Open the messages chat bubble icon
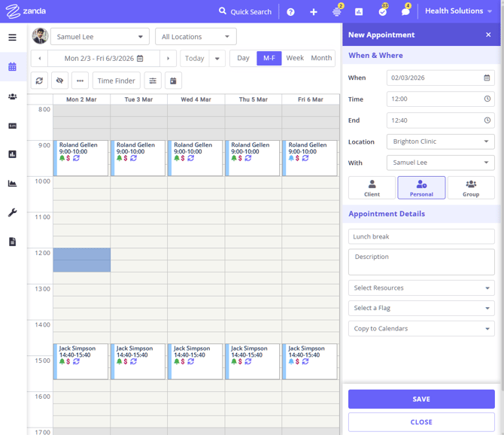Viewport: 504px width, 435px height. (x=405, y=12)
